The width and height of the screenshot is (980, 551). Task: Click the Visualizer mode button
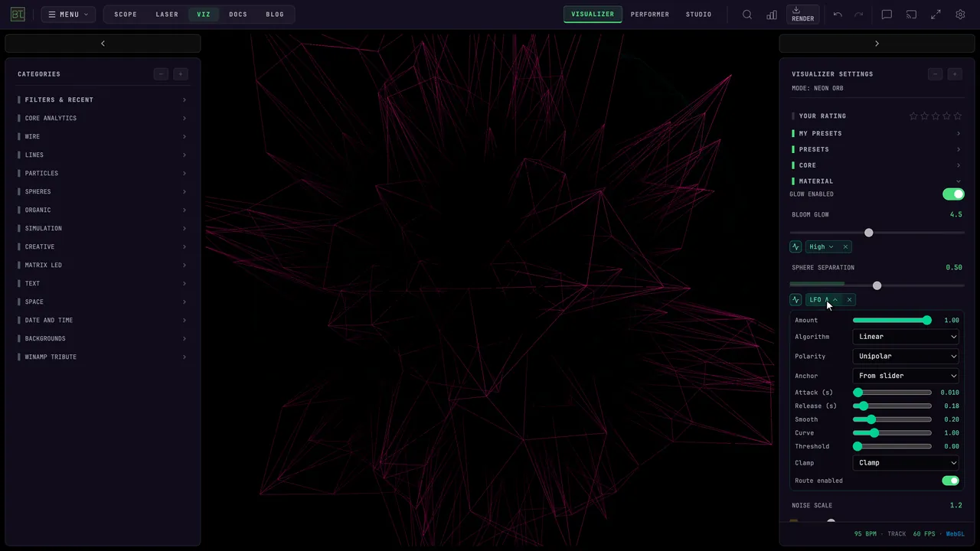pos(593,15)
